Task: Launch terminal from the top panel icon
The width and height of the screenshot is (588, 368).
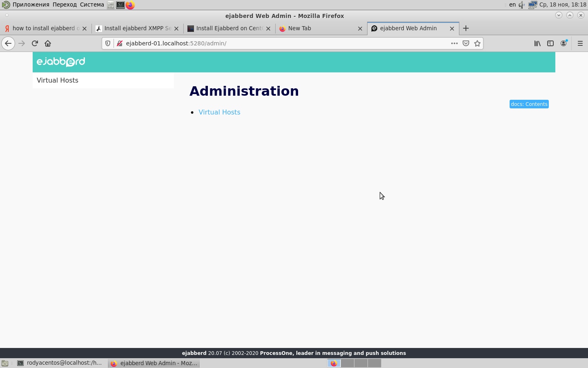Action: (120, 5)
